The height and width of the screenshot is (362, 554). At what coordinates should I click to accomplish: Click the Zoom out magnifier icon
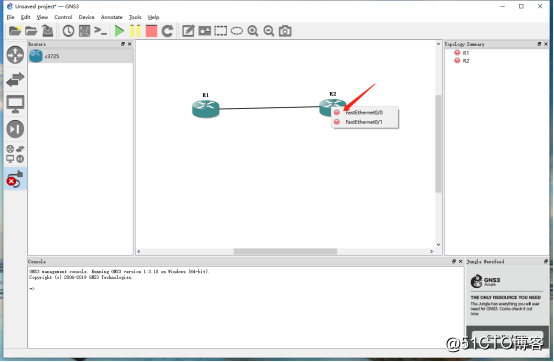point(269,31)
